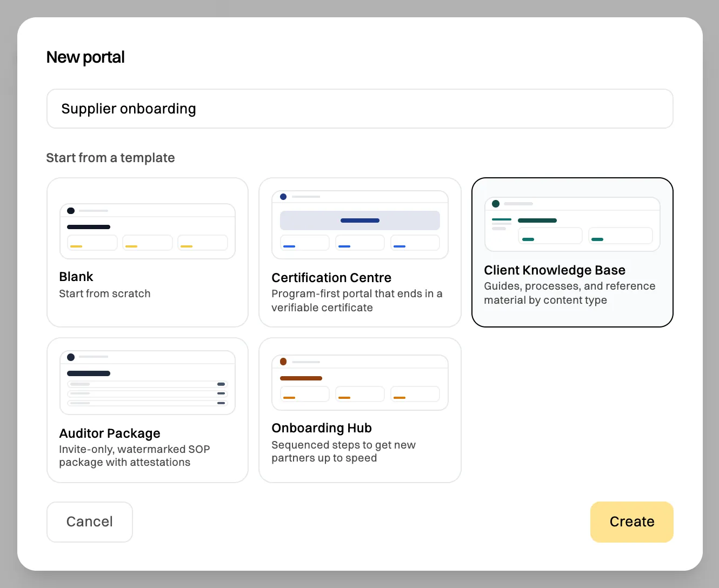Click the 'Guides, processes, and reference' description
This screenshot has height=588, width=719.
coord(570,293)
